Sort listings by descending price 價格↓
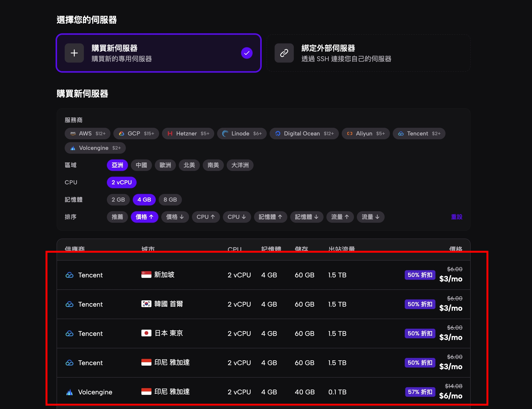 (175, 217)
